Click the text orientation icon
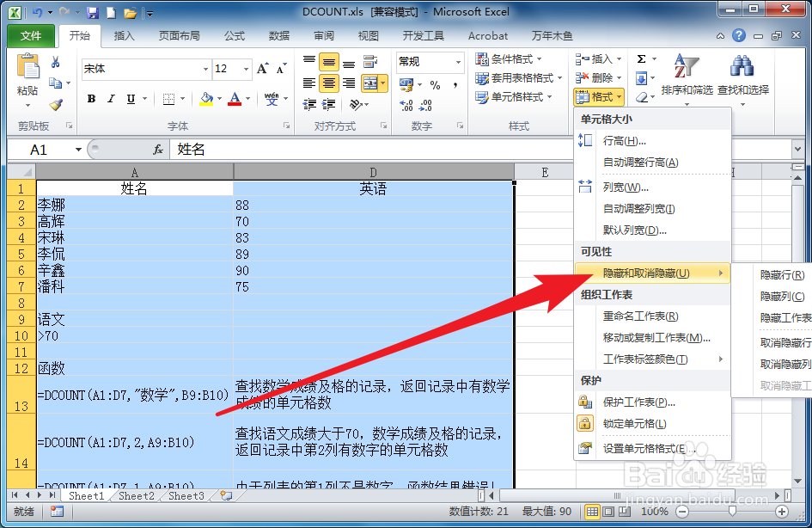Screen dimensions: 812x528 coord(356,105)
